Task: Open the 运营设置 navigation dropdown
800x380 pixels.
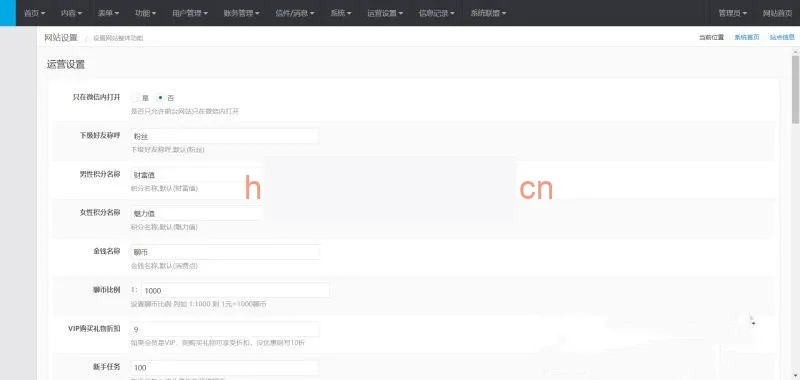Action: point(385,13)
